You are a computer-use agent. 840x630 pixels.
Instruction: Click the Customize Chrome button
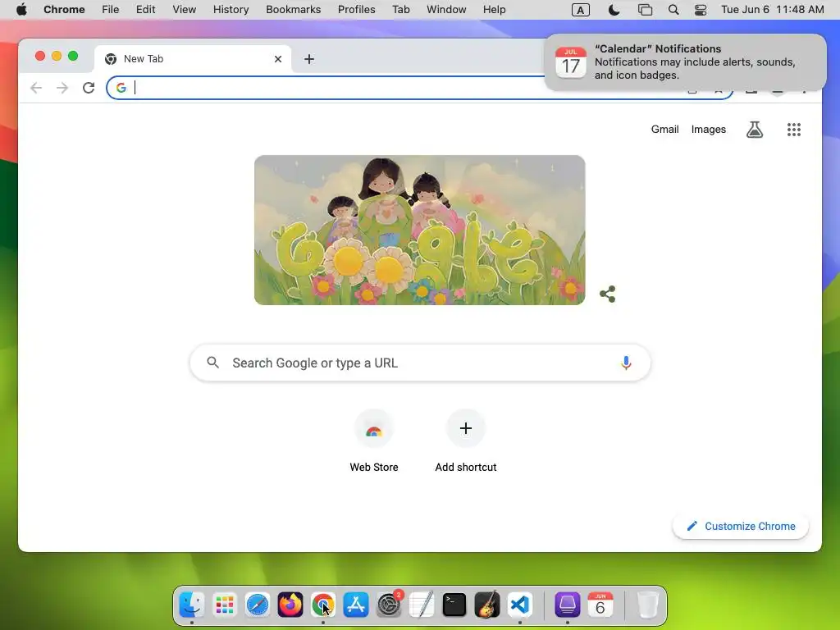741,526
